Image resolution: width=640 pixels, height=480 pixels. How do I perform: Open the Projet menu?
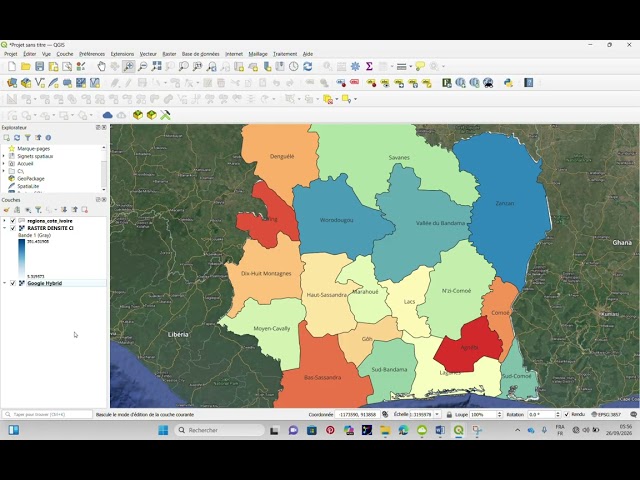pyautogui.click(x=11, y=54)
